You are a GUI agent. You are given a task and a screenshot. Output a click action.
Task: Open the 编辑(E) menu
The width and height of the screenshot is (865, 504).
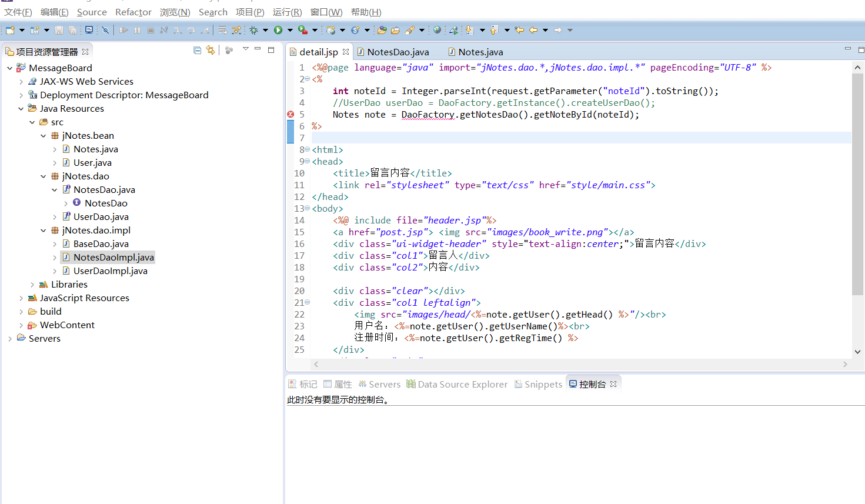coord(55,12)
